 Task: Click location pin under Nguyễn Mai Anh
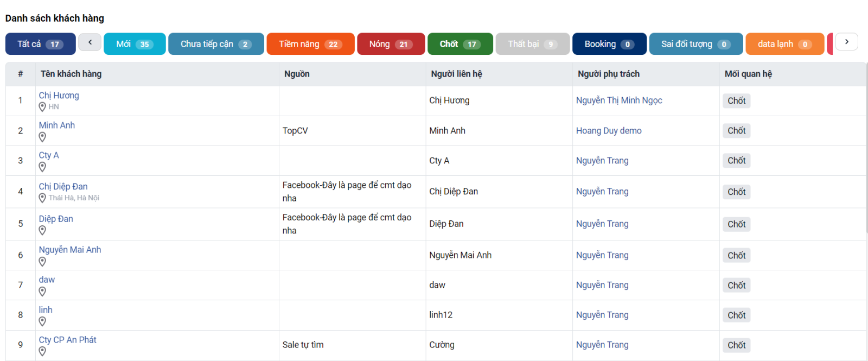tap(42, 262)
